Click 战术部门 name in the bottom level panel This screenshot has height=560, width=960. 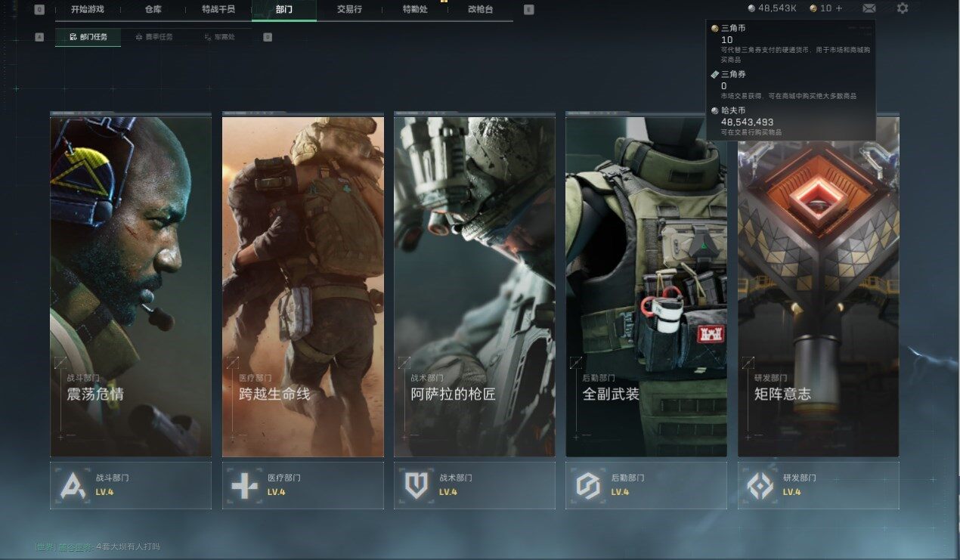[x=456, y=478]
